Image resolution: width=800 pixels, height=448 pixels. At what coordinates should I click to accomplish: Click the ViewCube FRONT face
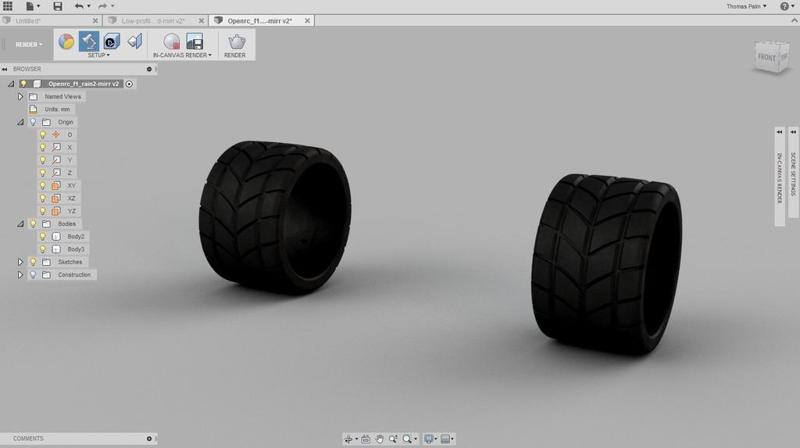766,58
